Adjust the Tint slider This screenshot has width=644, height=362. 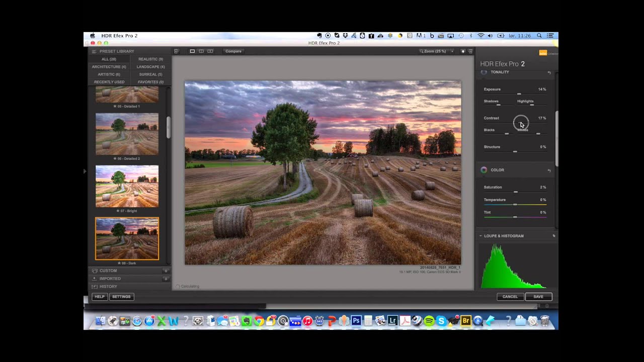click(x=515, y=217)
